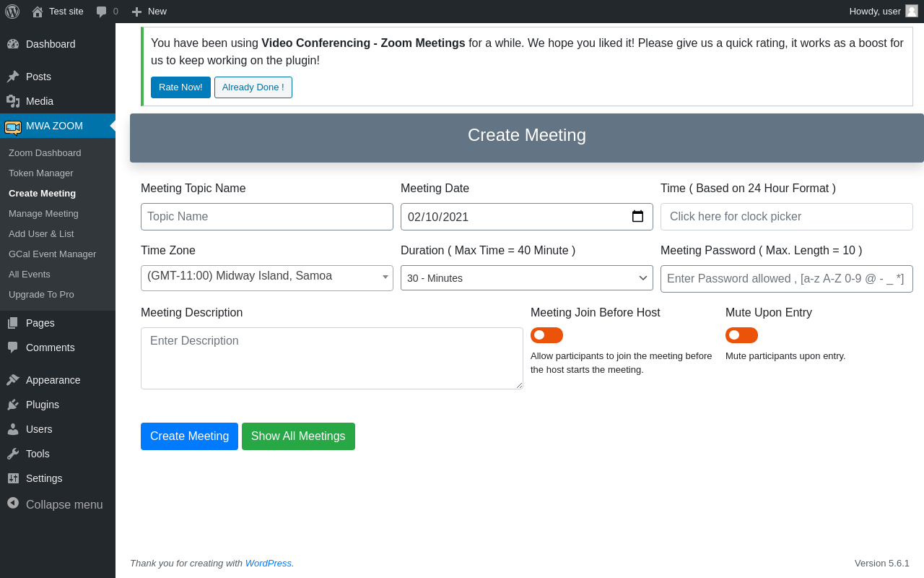Click the MWA ZOOM camera icon
The height and width of the screenshot is (578, 924).
[13, 127]
